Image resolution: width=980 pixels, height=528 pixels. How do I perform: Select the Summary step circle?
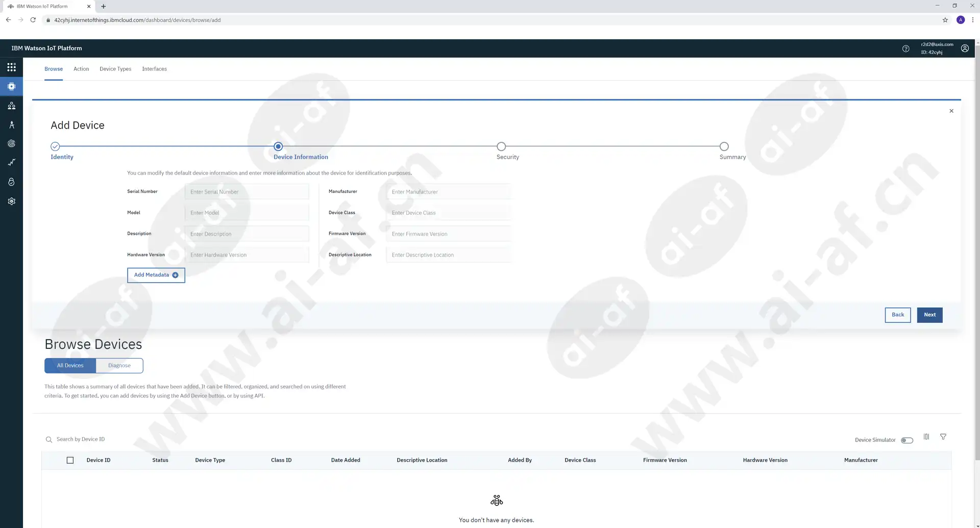coord(724,146)
